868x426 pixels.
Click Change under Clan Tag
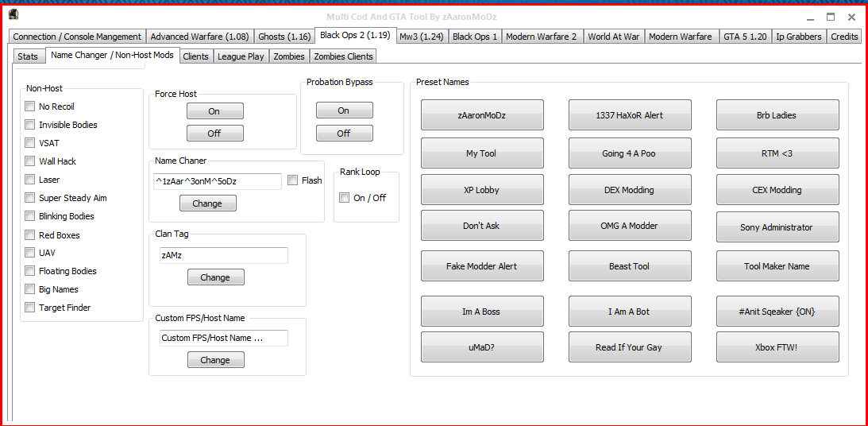(x=216, y=277)
